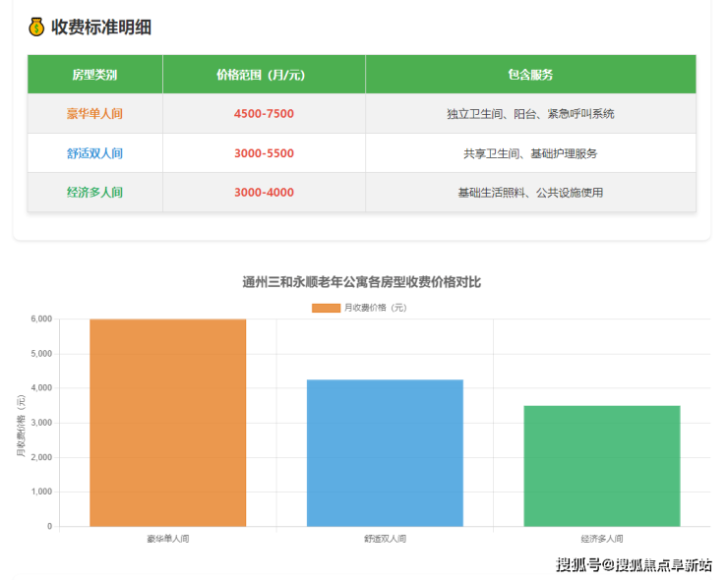This screenshot has width=728, height=580.
Task: Click the 舒适双人间 x-axis label under the chart
Action: 385,539
